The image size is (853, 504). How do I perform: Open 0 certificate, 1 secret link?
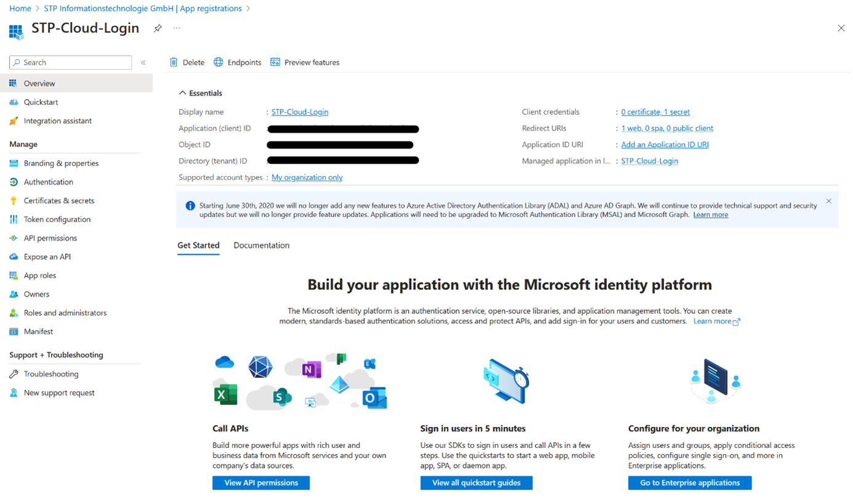pyautogui.click(x=655, y=112)
